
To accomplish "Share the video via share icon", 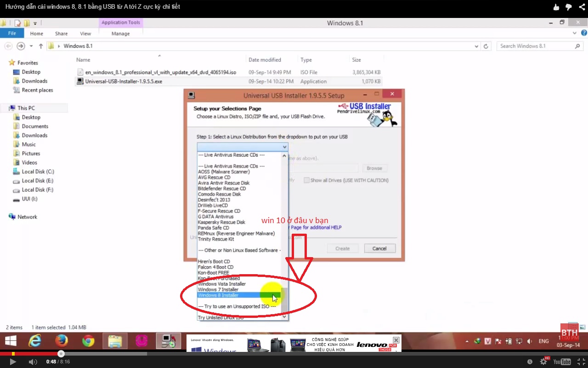I will [582, 7].
